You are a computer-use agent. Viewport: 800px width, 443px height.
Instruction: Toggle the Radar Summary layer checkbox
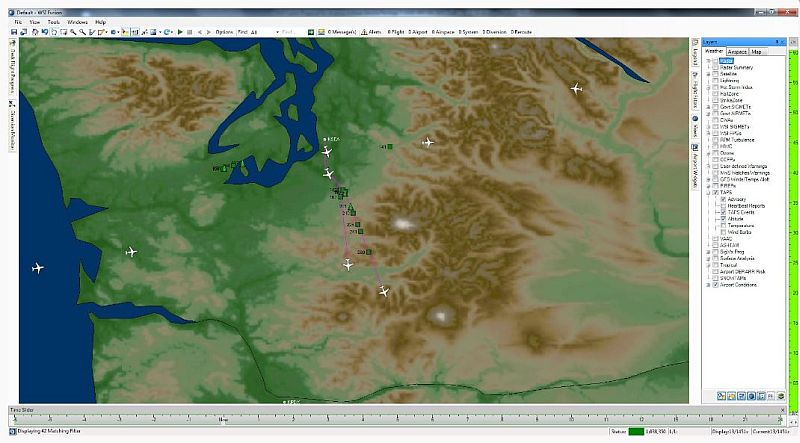pos(715,68)
